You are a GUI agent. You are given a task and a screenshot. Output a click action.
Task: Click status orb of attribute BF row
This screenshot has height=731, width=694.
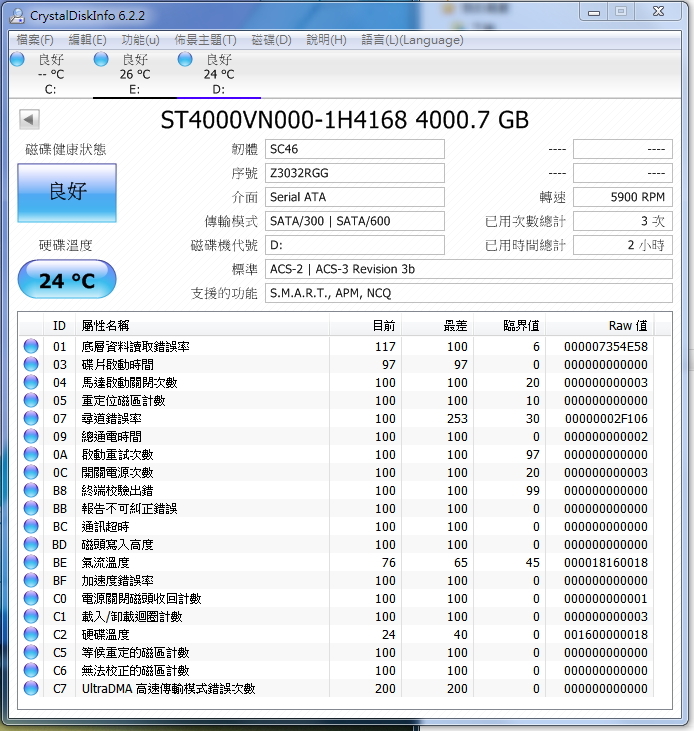click(x=31, y=580)
